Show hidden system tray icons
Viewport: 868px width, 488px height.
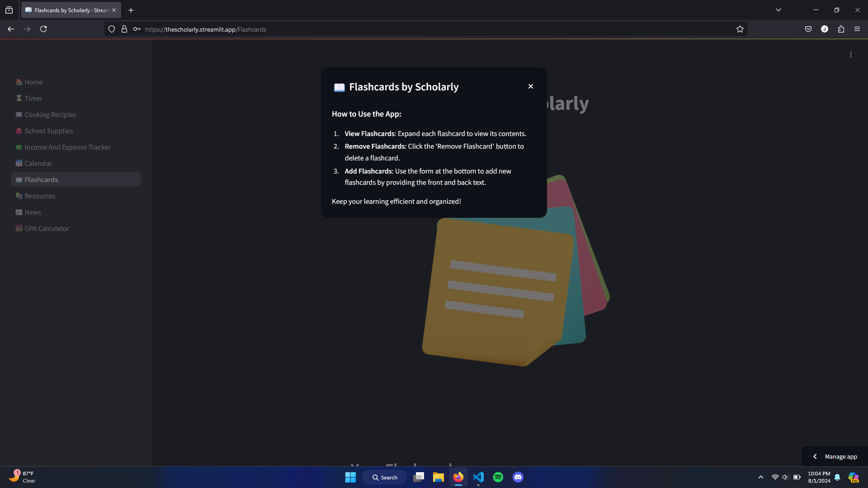tap(761, 477)
